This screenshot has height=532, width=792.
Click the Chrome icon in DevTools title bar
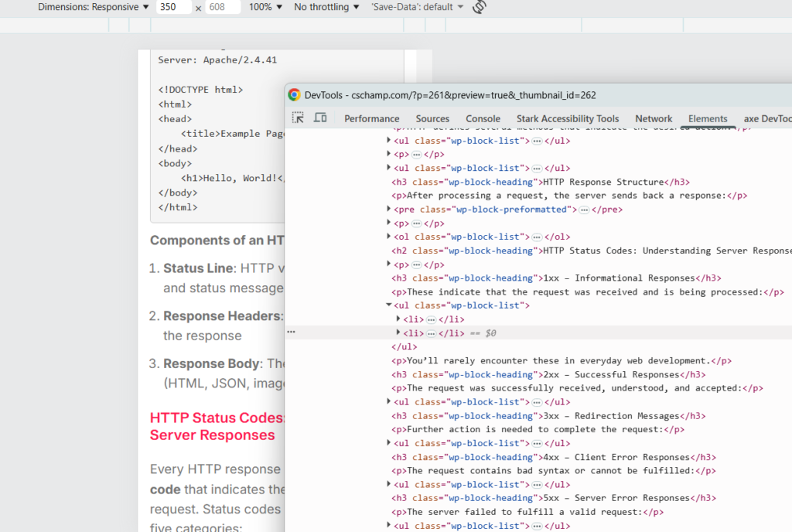coord(295,95)
